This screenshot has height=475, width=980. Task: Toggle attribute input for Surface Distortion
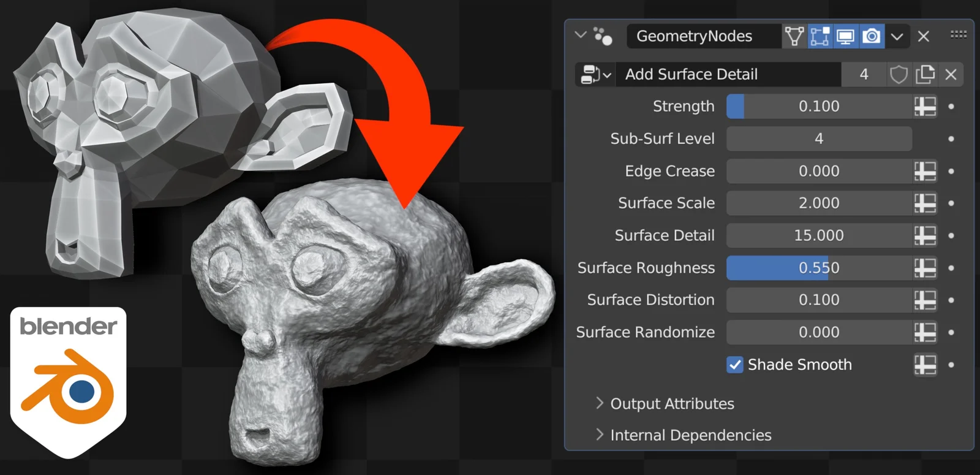coord(925,300)
